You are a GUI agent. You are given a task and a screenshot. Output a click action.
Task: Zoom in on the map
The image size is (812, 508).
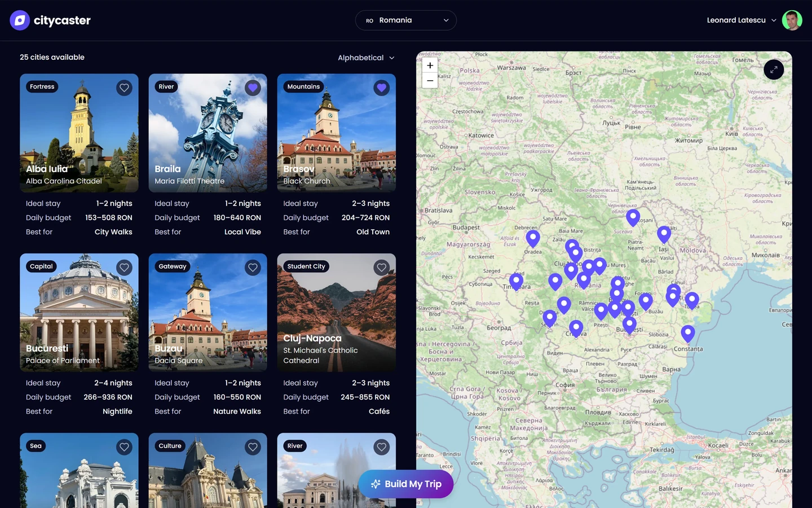[x=430, y=65]
